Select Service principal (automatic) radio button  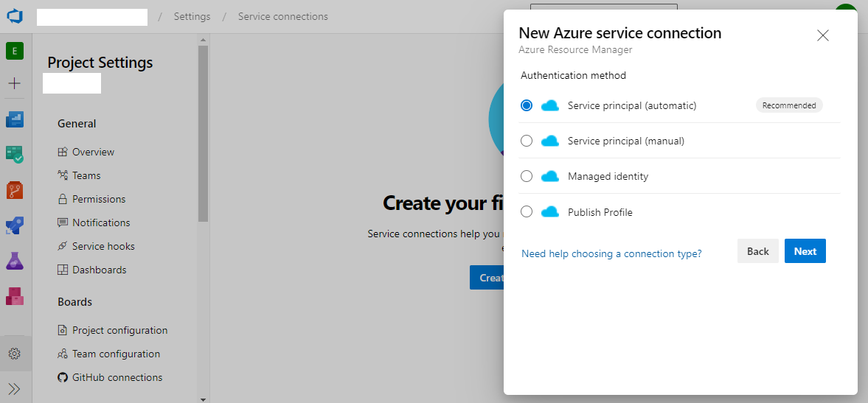(527, 105)
